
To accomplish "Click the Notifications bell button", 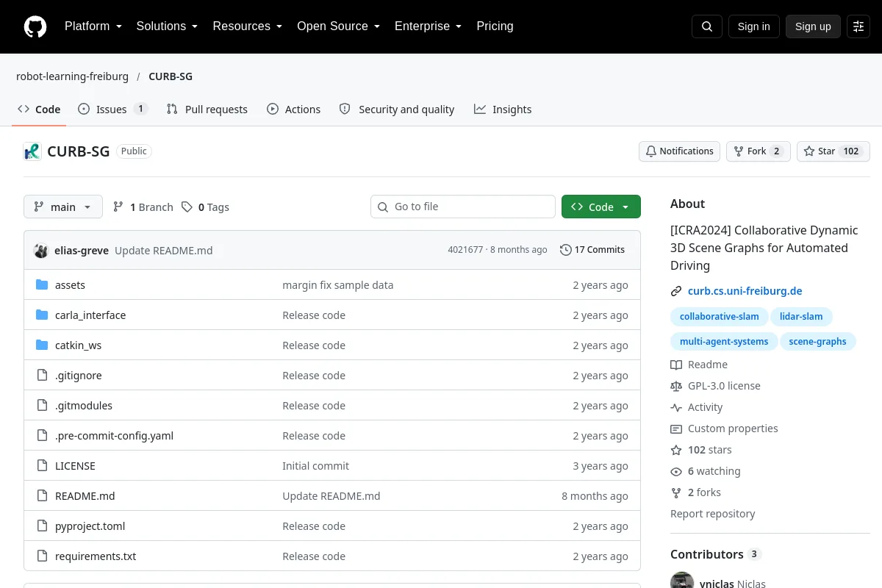I will 680,151.
